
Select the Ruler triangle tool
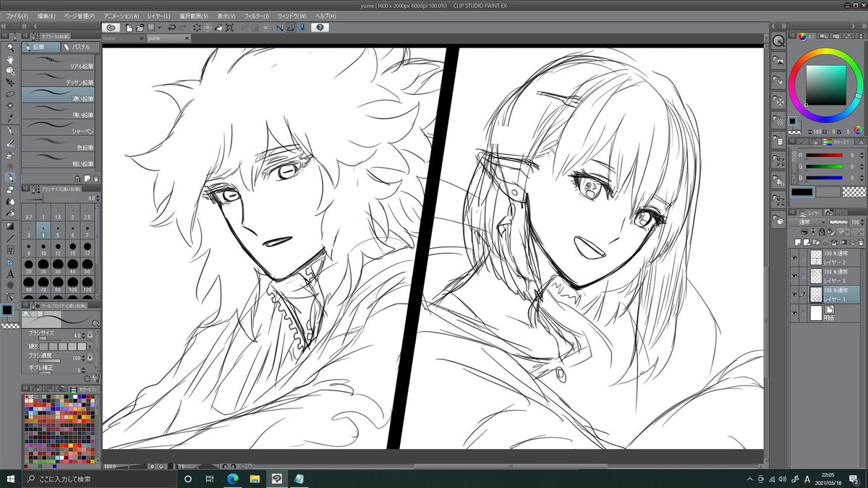pos(10,262)
